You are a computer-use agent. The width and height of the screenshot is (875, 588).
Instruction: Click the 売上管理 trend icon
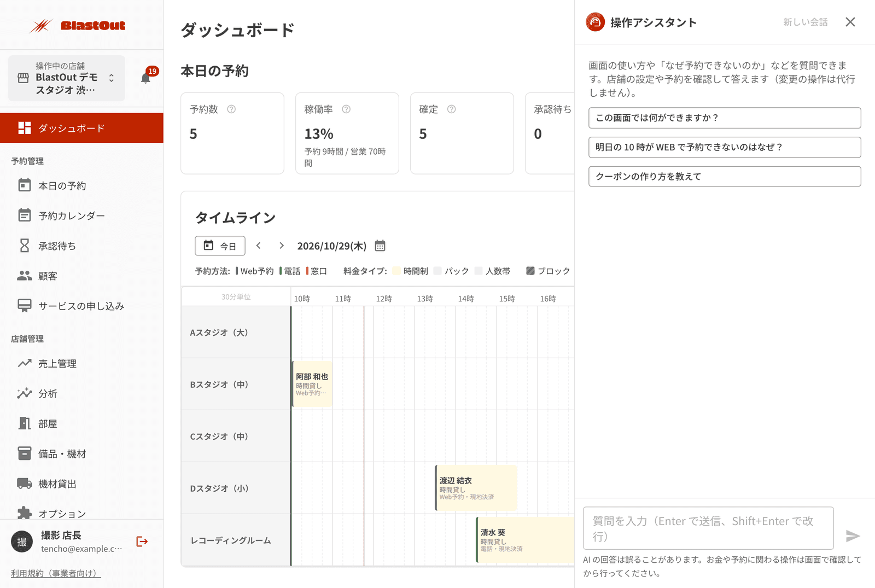[x=25, y=363]
